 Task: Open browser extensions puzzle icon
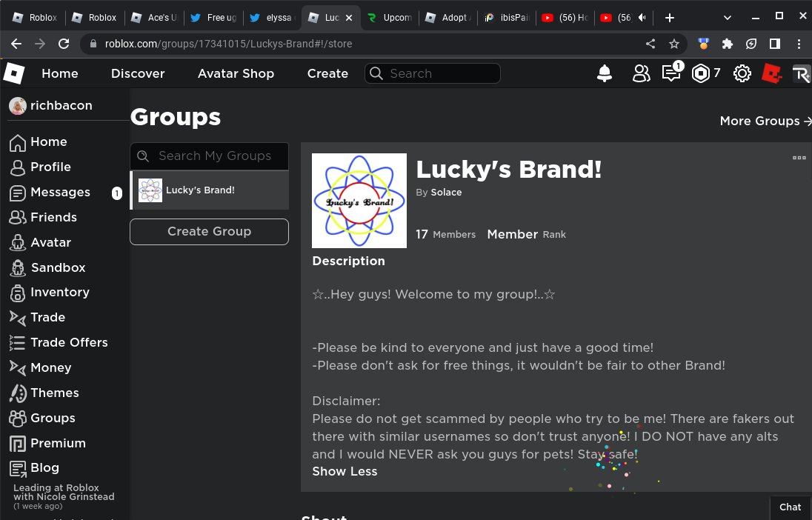pyautogui.click(x=728, y=44)
